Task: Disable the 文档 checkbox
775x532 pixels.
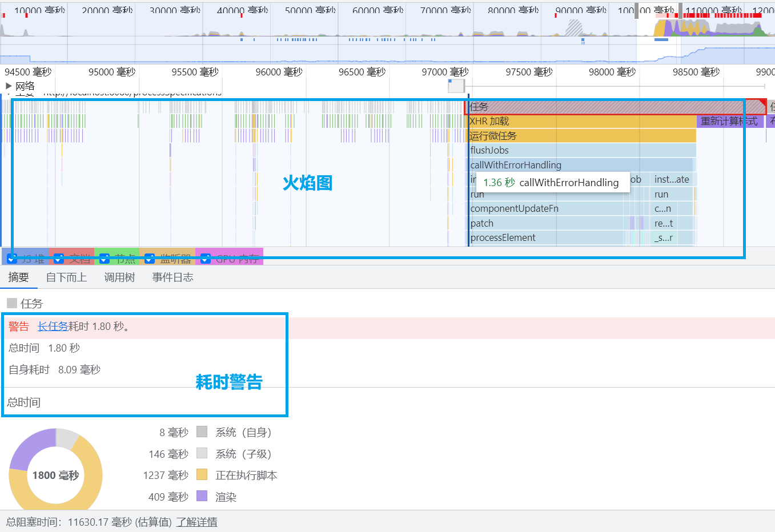Action: pos(57,258)
